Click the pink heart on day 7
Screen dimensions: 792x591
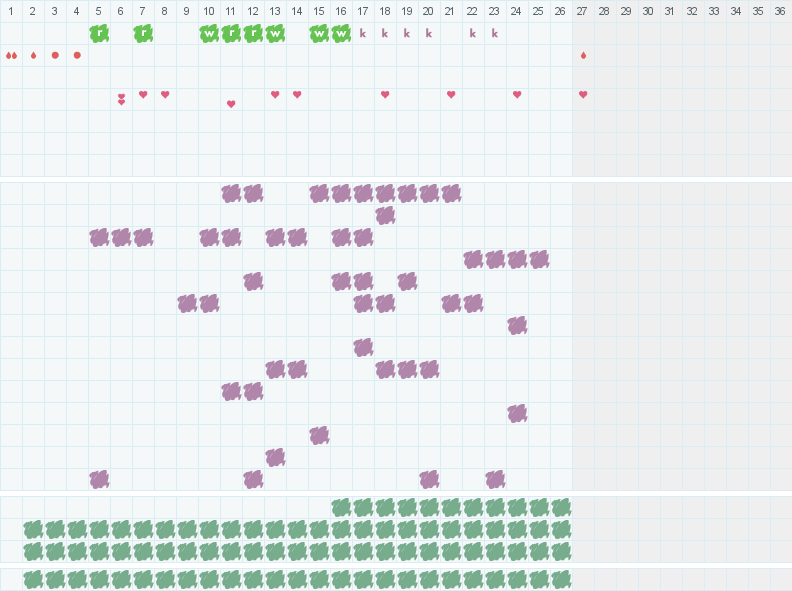[143, 94]
